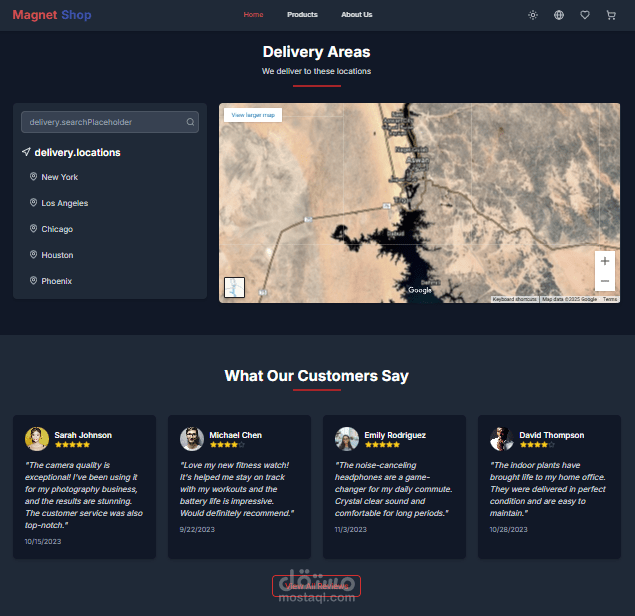The image size is (635, 616).
Task: Click review date 9/22/2023
Action: click(x=197, y=529)
